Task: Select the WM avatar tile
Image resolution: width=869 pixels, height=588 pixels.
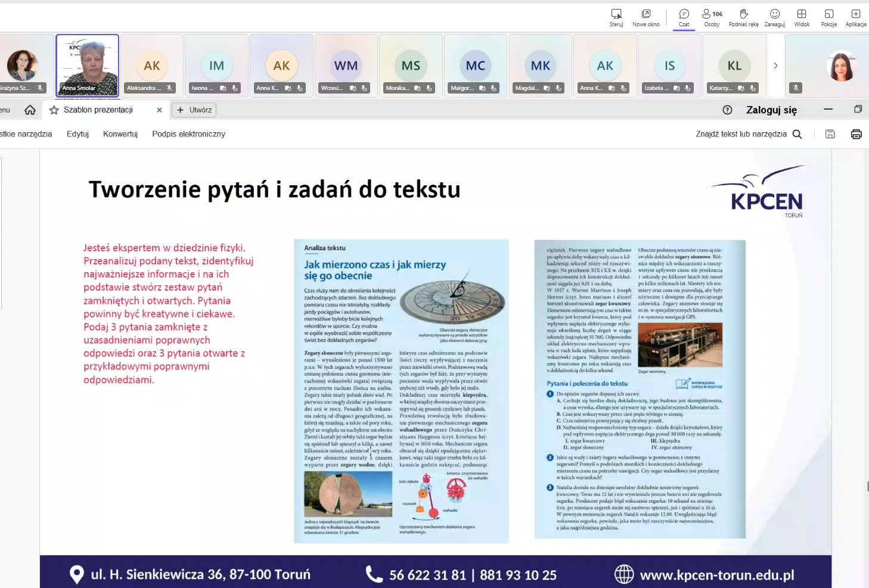Action: tap(346, 66)
